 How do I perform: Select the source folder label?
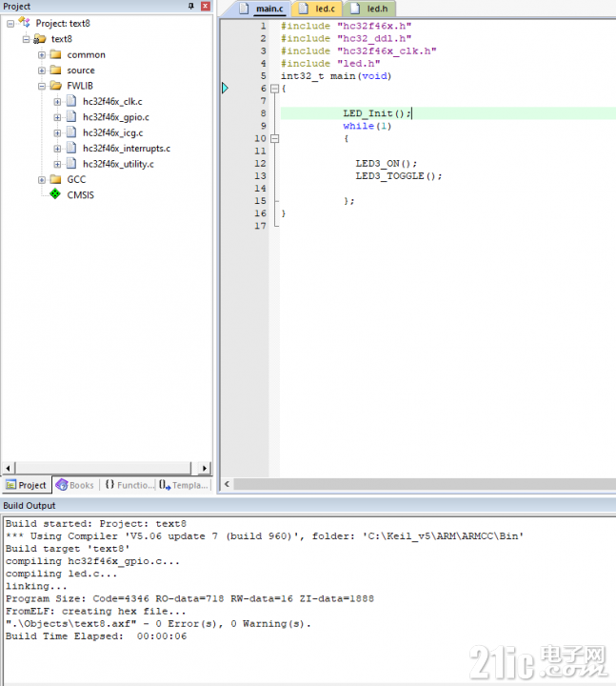[x=81, y=71]
